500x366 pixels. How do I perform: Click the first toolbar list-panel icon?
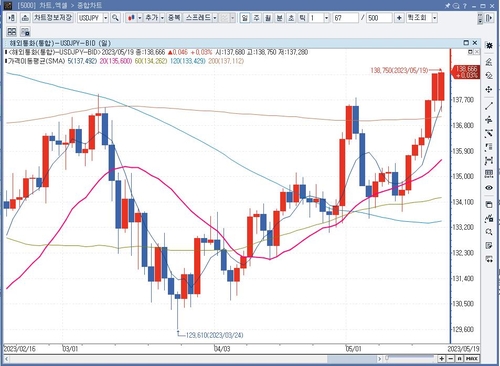(x=11, y=18)
